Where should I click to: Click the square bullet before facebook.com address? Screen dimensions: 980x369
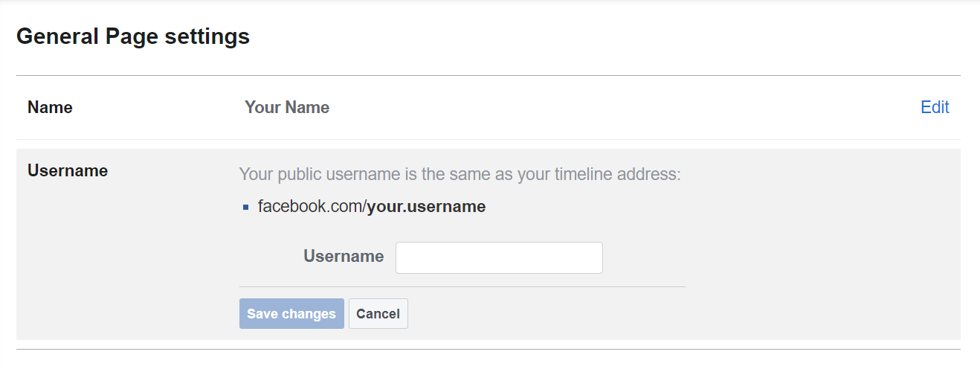pyautogui.click(x=246, y=208)
